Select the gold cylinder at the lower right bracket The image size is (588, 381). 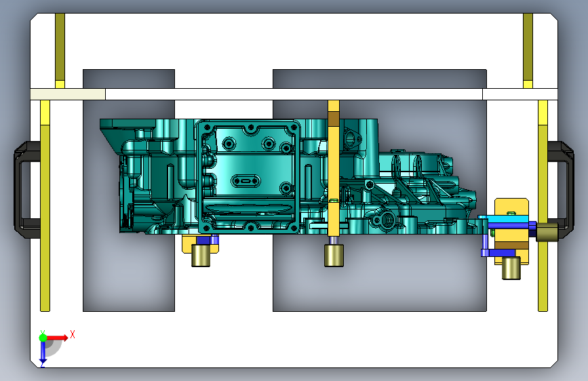pos(511,268)
